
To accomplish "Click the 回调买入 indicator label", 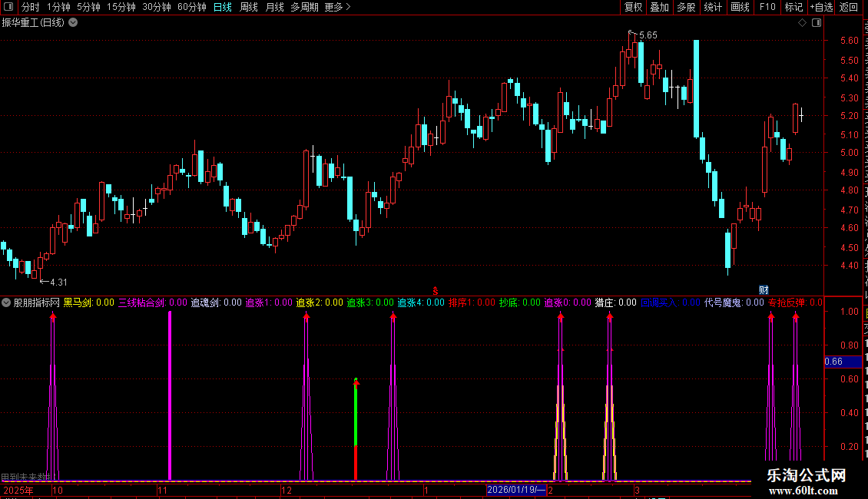I will (x=671, y=302).
